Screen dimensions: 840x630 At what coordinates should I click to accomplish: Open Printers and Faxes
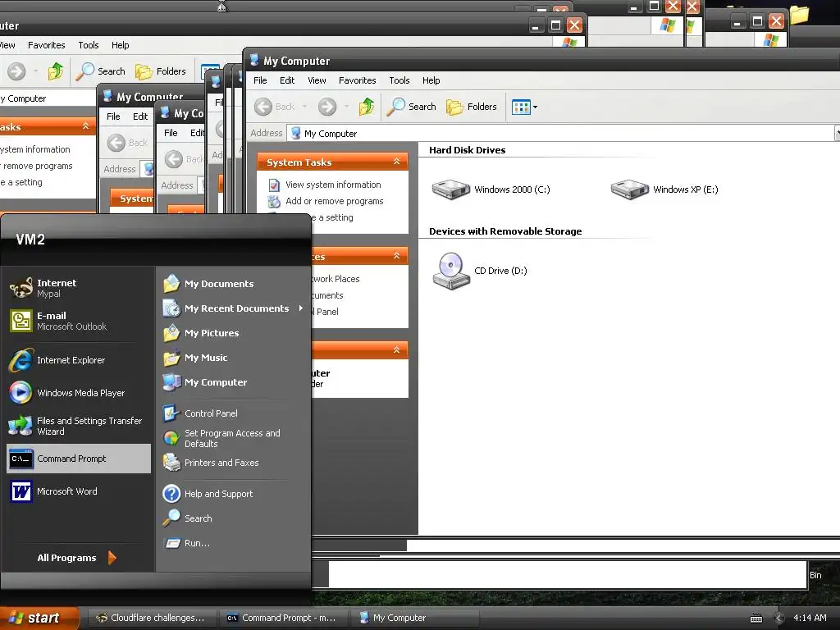coord(211,463)
